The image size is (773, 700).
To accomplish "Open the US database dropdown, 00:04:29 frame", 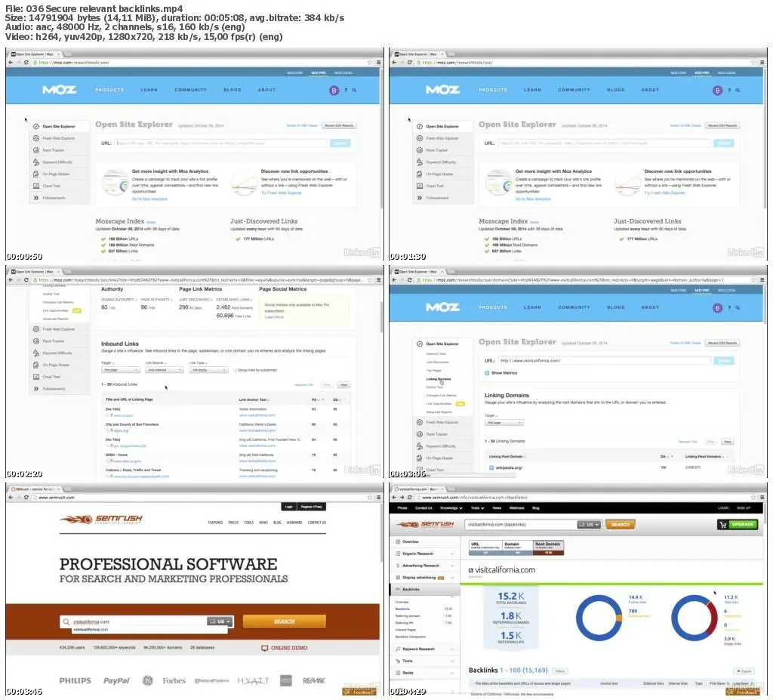I will [589, 524].
